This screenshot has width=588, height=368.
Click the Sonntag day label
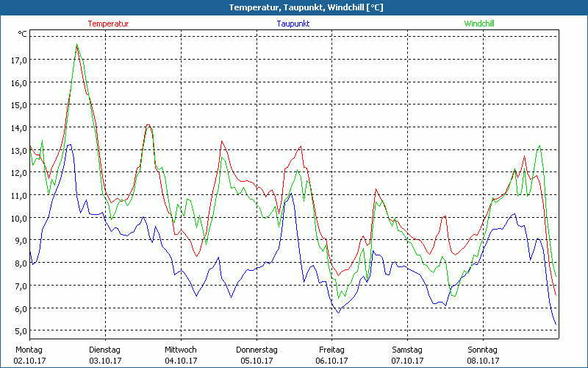[483, 350]
